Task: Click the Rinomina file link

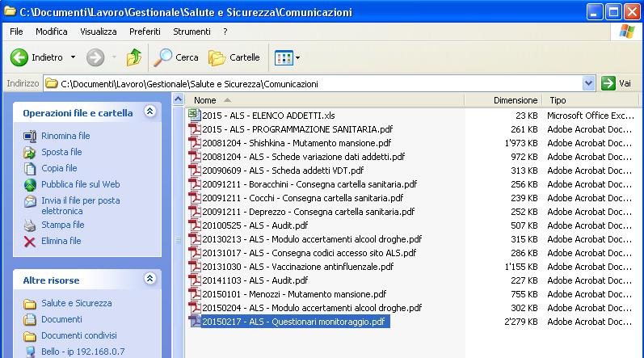Action: coord(65,136)
